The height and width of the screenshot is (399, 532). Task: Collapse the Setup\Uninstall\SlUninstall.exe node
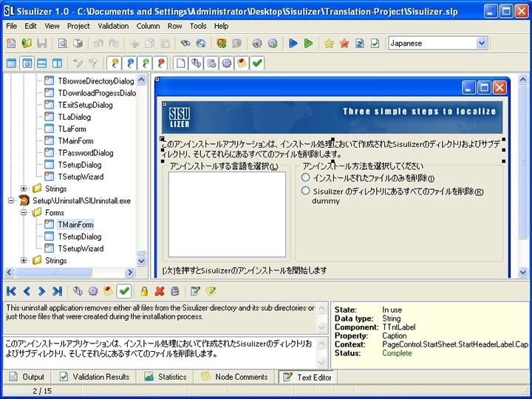pos(11,200)
